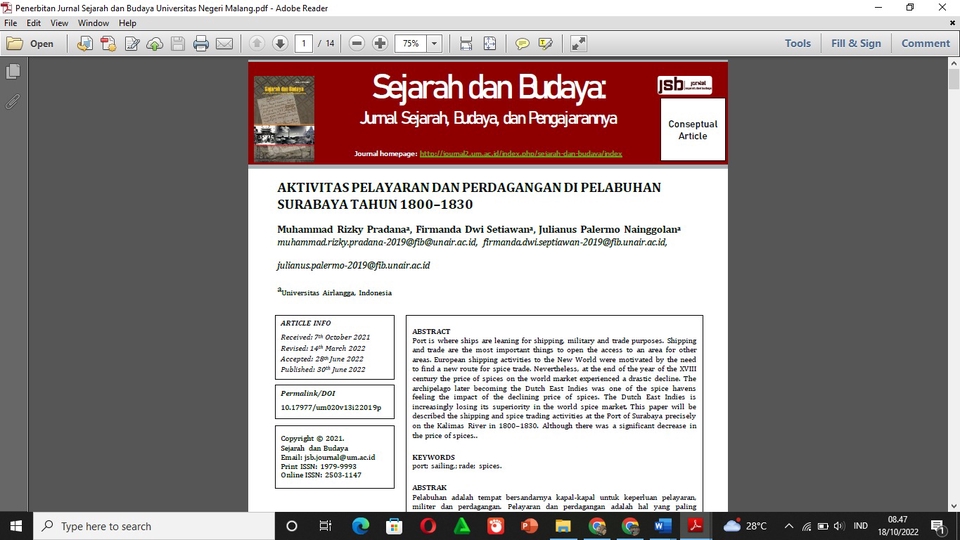Click scrollbar down arrow
This screenshot has height=540, width=960.
(954, 506)
